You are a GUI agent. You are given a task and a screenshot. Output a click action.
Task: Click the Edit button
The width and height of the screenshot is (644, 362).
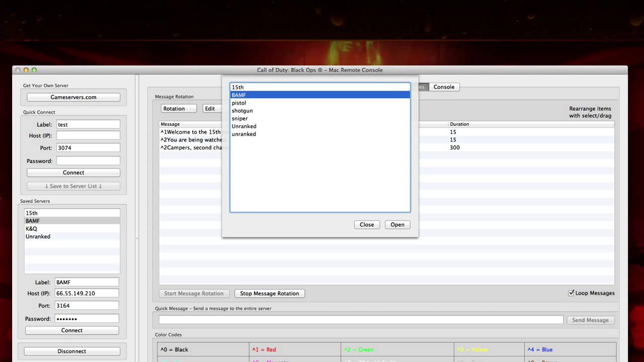[x=210, y=109]
